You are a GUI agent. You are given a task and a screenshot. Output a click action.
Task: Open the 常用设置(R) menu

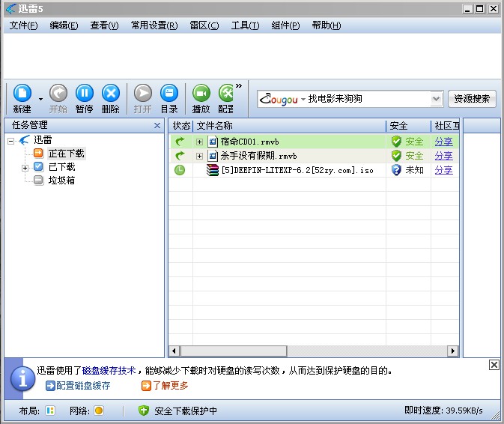pos(154,25)
